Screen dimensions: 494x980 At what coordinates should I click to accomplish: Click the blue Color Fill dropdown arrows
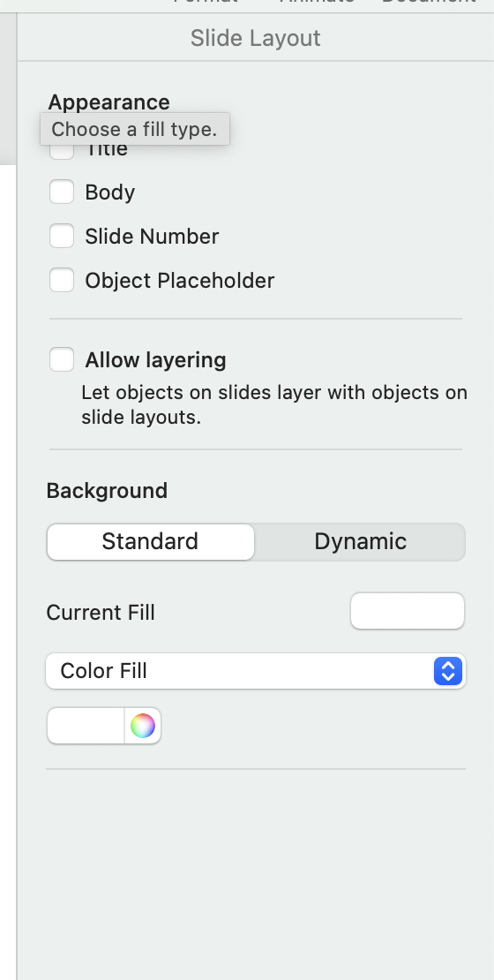tap(448, 671)
